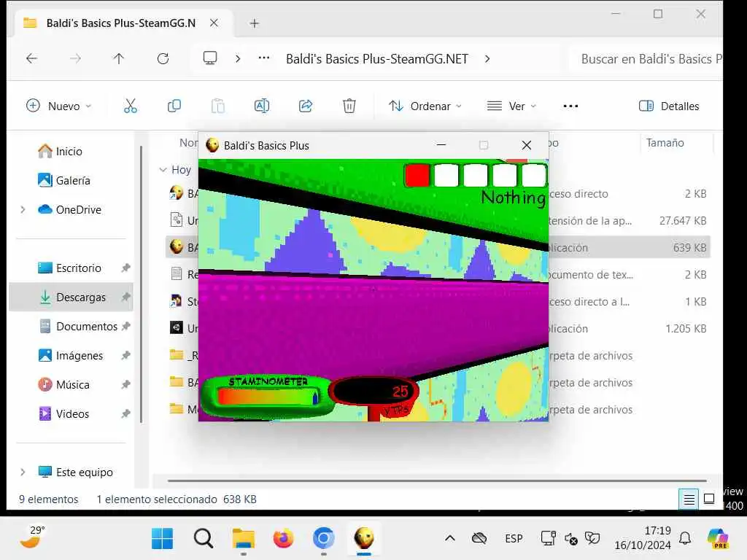Viewport: 747px width, 560px height.
Task: Open the Ordenar dropdown
Action: pyautogui.click(x=425, y=106)
